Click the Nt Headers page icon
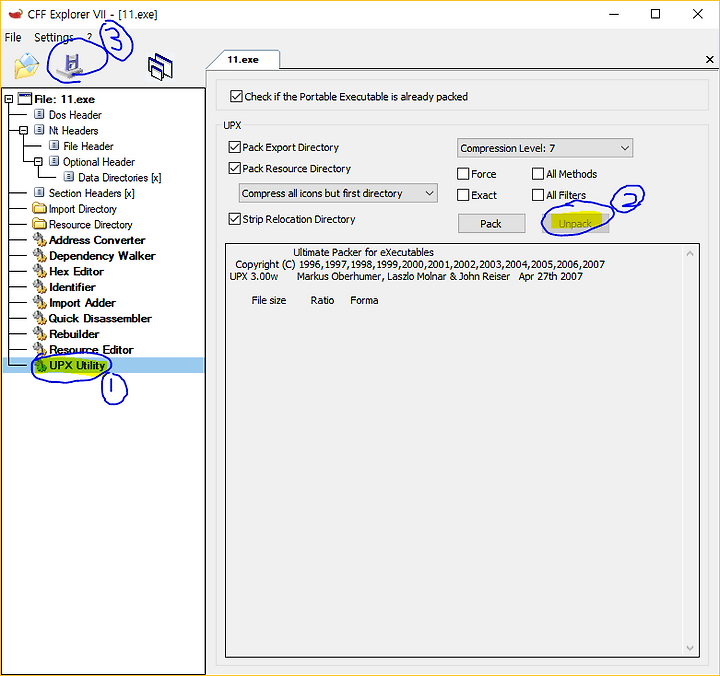 [x=39, y=130]
